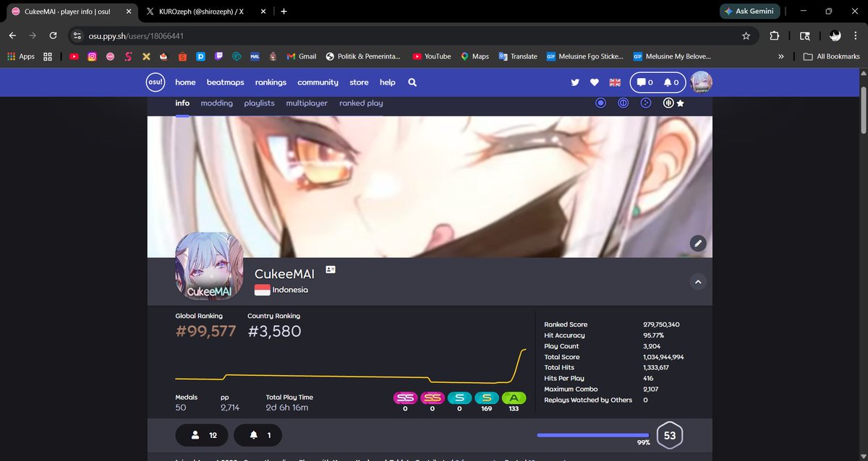Open the Shopee bookmark icon
Image resolution: width=868 pixels, height=461 pixels.
pyautogui.click(x=182, y=56)
